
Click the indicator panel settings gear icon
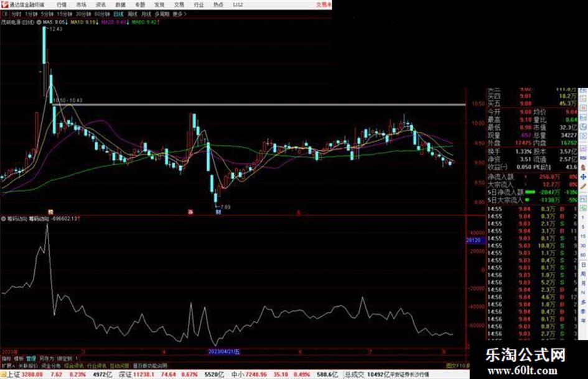point(3,218)
